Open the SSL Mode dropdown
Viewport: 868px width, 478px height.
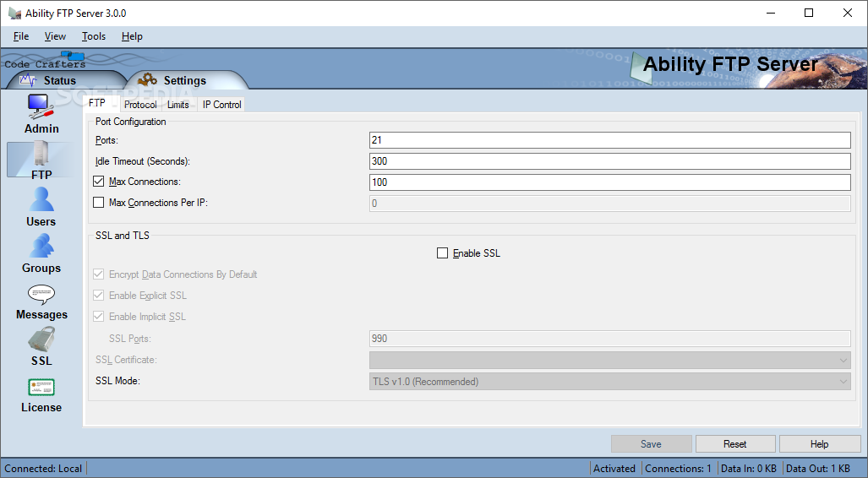(x=610, y=381)
